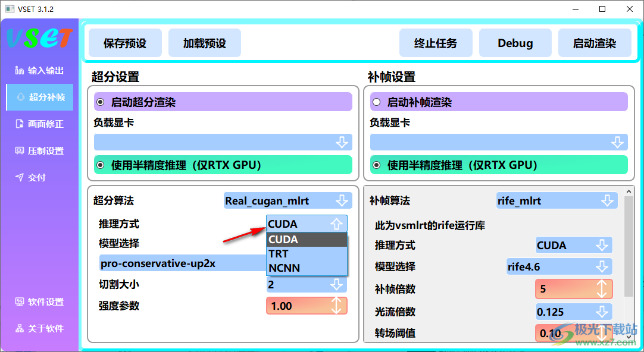644x352 pixels.
Task: Click scrollbar up arrow in 补帧 panel
Action: coord(629,191)
